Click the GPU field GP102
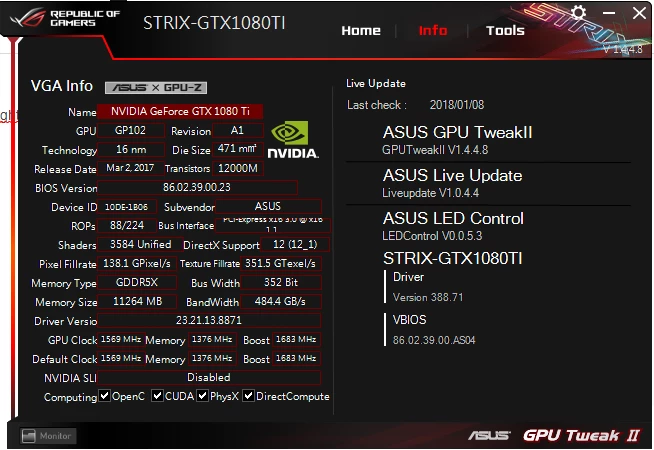This screenshot has width=654, height=450. click(x=130, y=131)
